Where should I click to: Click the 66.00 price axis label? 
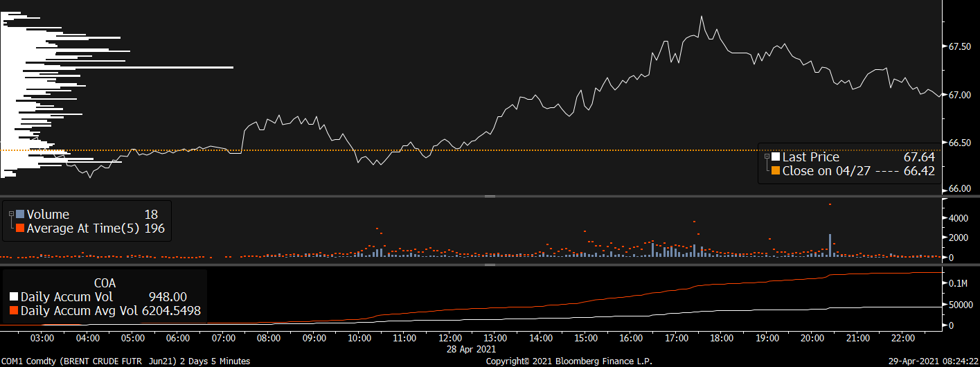click(x=959, y=188)
